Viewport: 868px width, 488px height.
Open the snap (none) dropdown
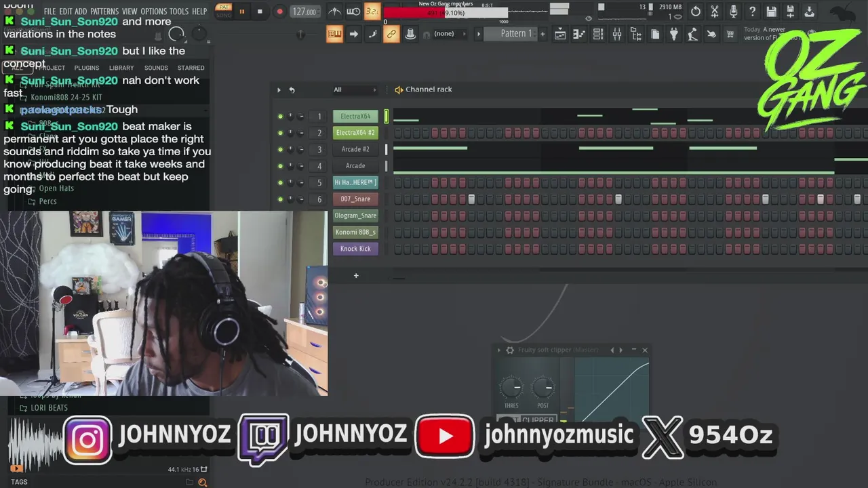coord(449,34)
